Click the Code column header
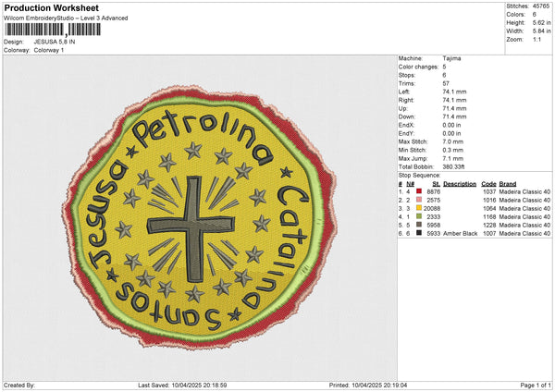Viewport: 555px width, 392px height. [488, 183]
